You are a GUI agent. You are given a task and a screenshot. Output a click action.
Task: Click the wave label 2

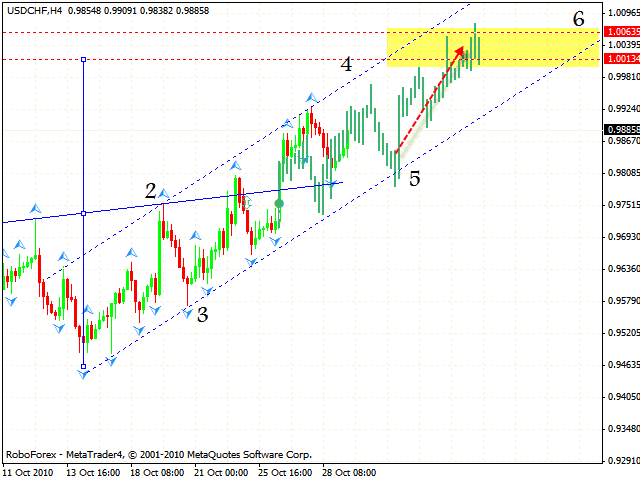(x=151, y=191)
